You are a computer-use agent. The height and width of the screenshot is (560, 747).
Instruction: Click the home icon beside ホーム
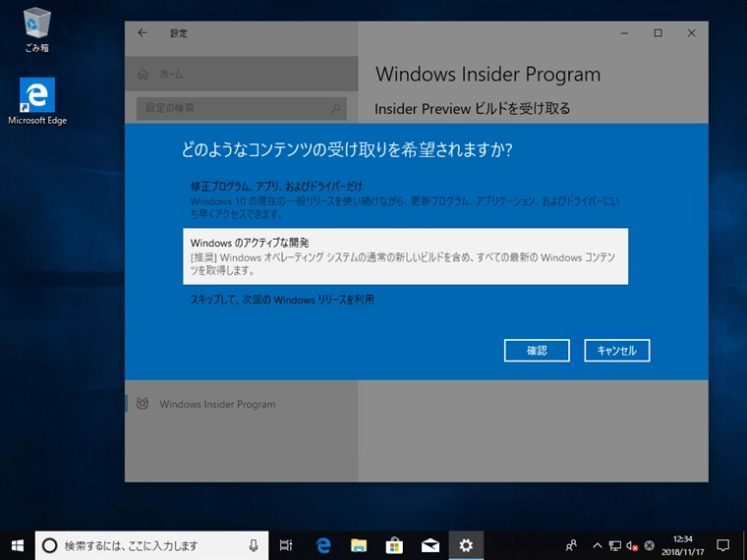(x=143, y=75)
